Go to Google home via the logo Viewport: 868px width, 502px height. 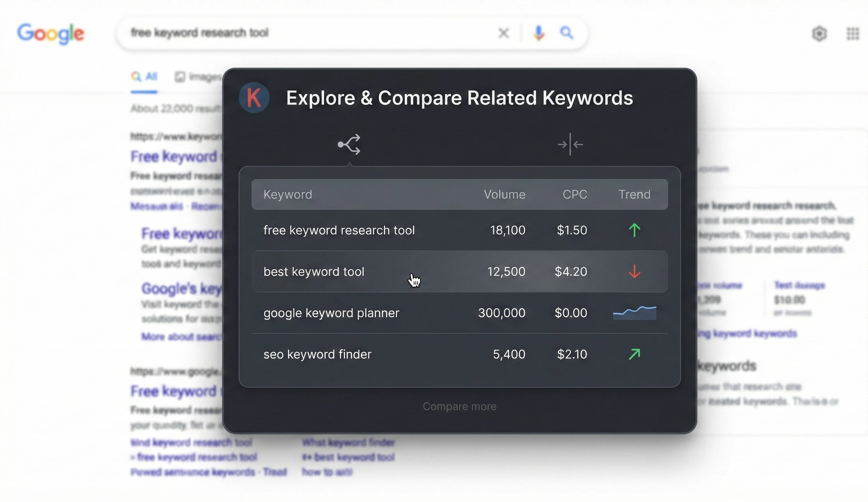click(51, 34)
